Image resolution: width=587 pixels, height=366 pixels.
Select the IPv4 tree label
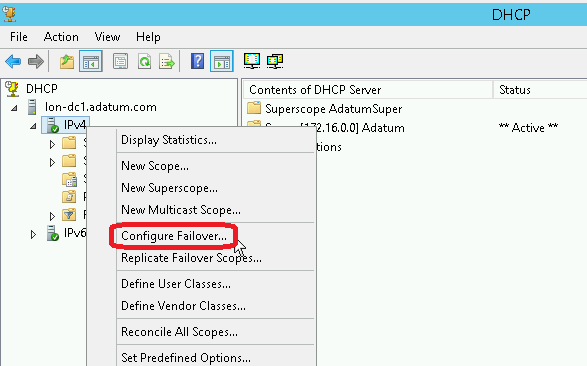pos(74,125)
